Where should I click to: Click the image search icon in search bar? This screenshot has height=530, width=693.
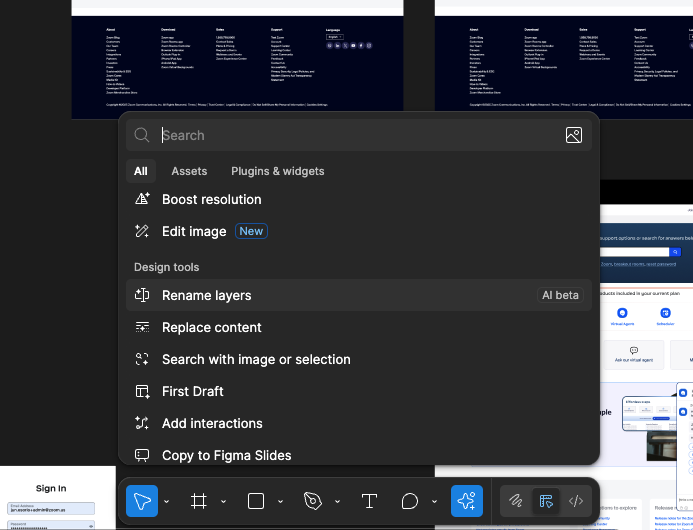573,135
